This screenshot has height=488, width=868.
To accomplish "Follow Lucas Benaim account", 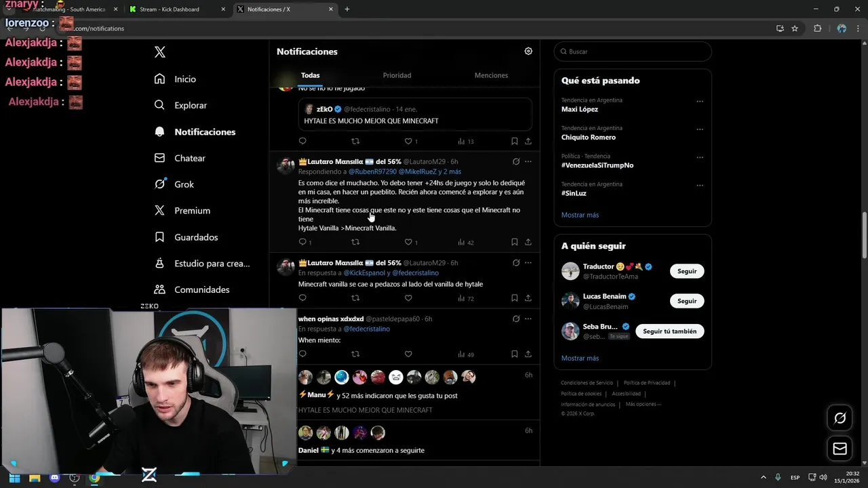I will [687, 301].
